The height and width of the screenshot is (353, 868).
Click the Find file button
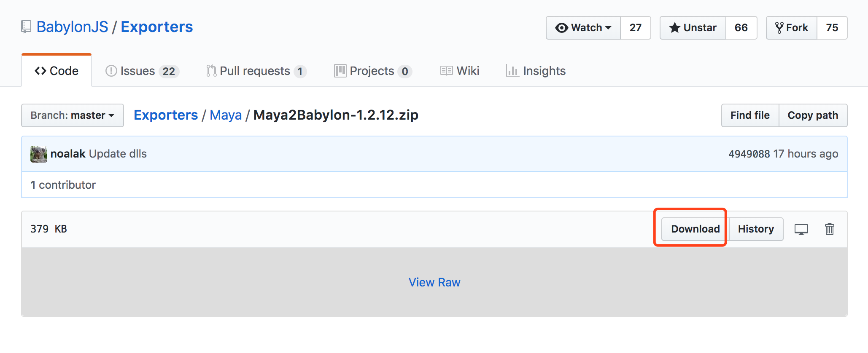pos(750,115)
